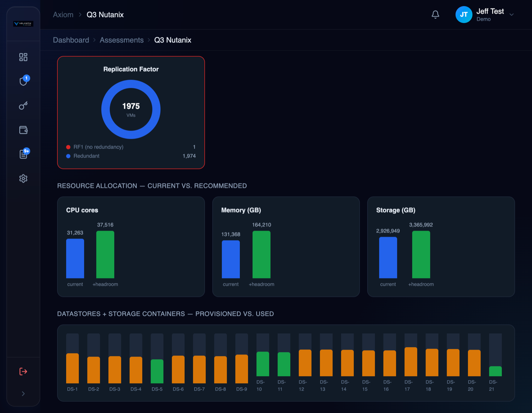Click the Replication Factor donut chart

[131, 109]
